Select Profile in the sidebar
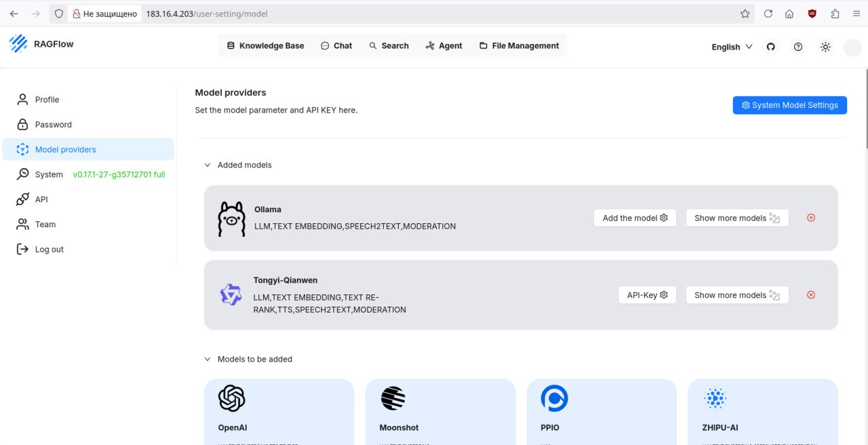 click(88, 100)
